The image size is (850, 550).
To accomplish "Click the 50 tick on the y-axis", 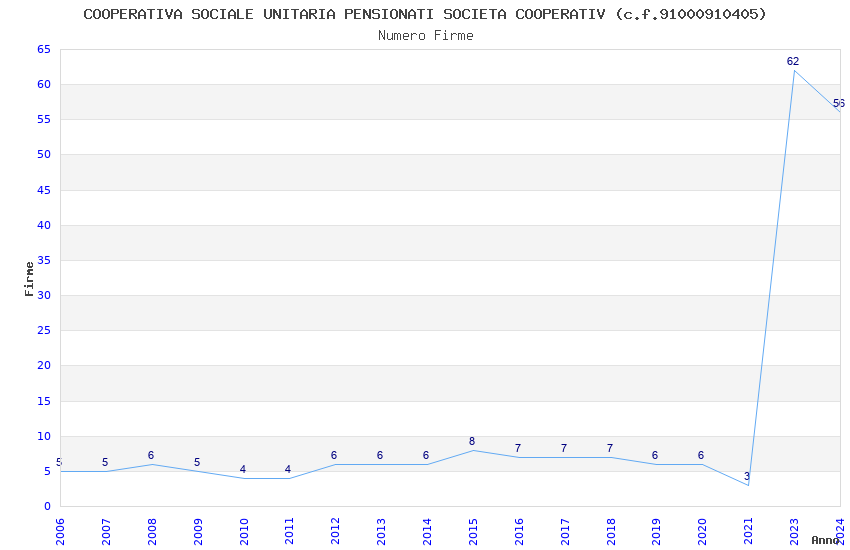I will pos(43,155).
